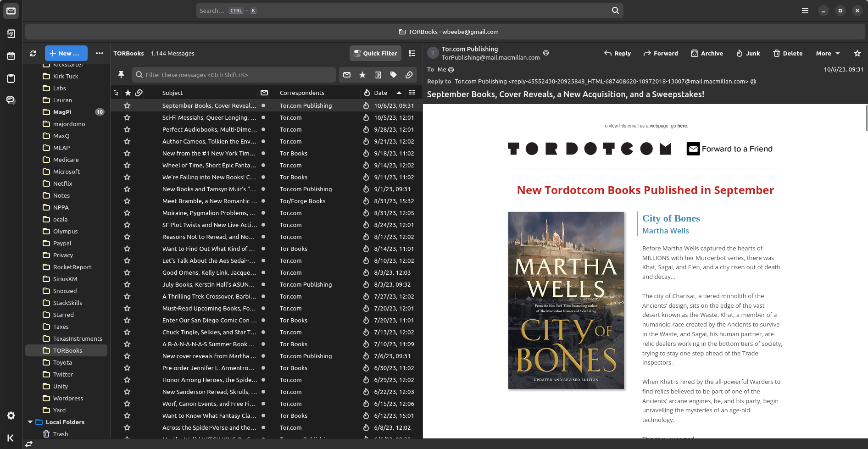Open the Trash folder
The image size is (868, 449).
coord(67,434)
